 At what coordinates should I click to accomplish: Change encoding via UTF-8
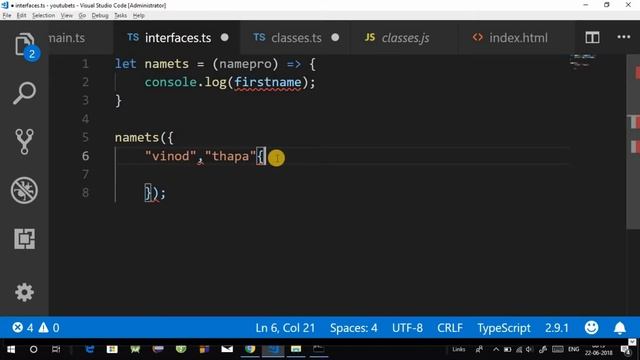[407, 328]
